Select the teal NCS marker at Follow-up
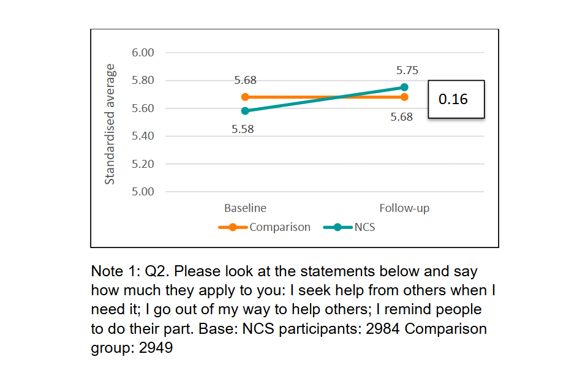Viewport: 588px width, 392px height. coord(404,87)
